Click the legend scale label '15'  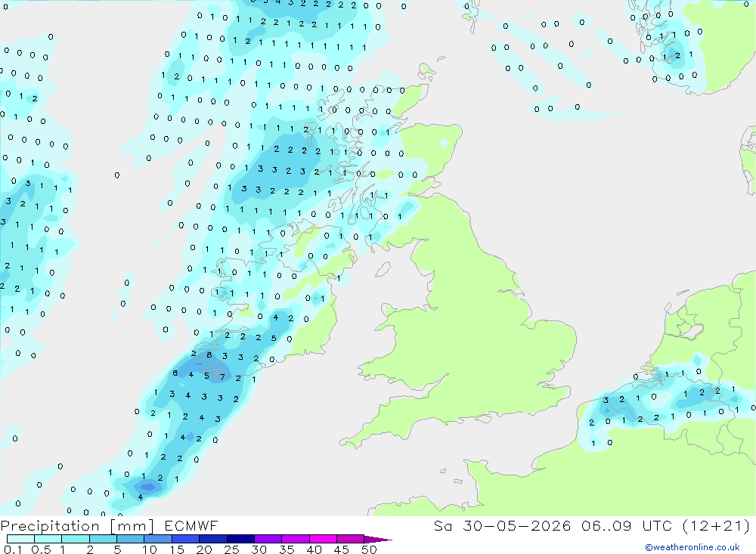click(177, 549)
